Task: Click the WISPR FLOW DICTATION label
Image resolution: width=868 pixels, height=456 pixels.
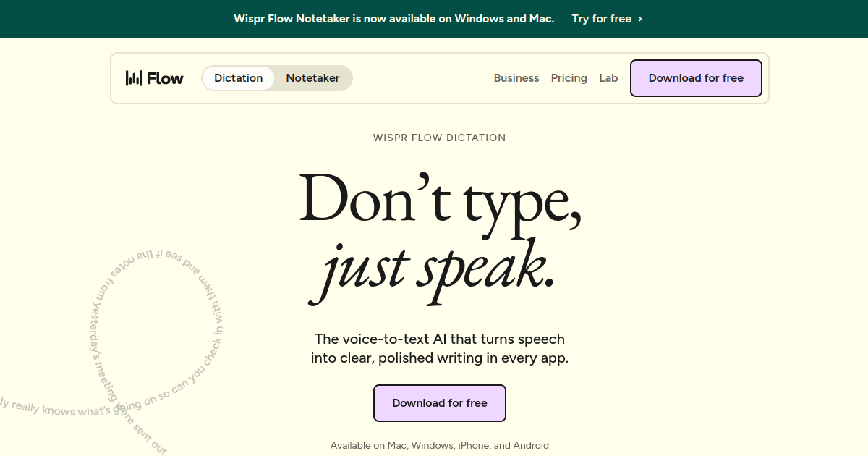Action: tap(440, 138)
